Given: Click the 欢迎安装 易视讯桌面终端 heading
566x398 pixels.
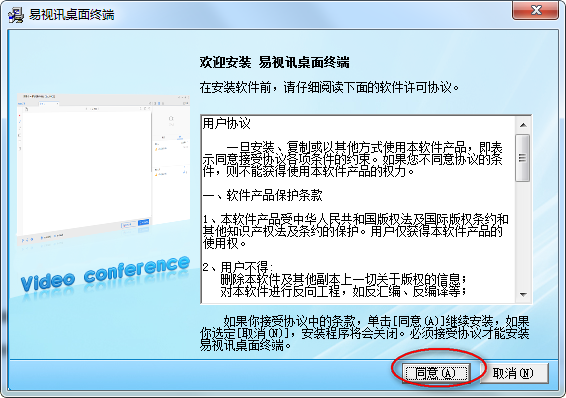Looking at the screenshot, I should [x=274, y=62].
